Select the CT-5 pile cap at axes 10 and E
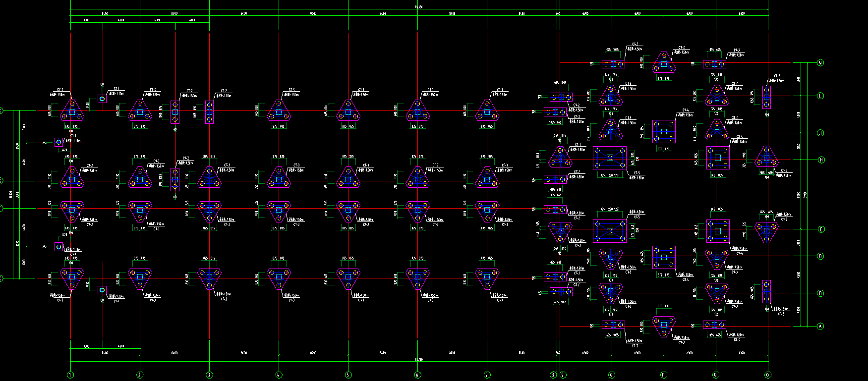The height and width of the screenshot is (381, 868). 610,231
